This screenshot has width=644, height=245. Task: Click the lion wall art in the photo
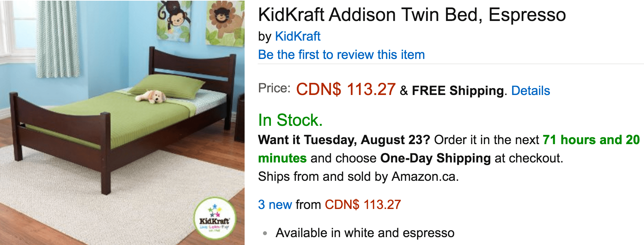225,22
